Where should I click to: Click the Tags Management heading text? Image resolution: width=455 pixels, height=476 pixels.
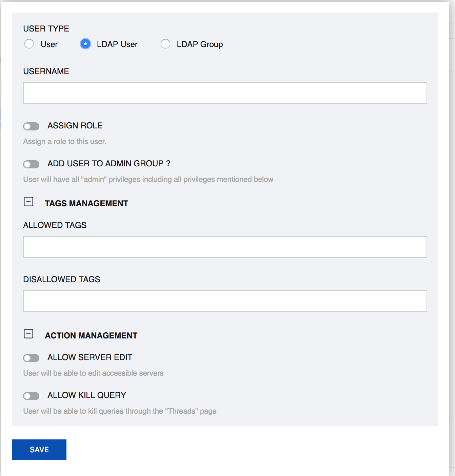pos(86,204)
